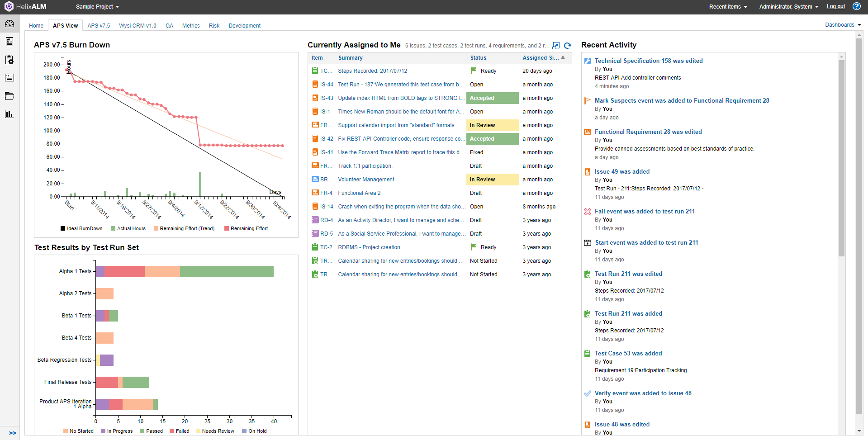Refresh the Currently Assigned to Me widget

tap(568, 45)
